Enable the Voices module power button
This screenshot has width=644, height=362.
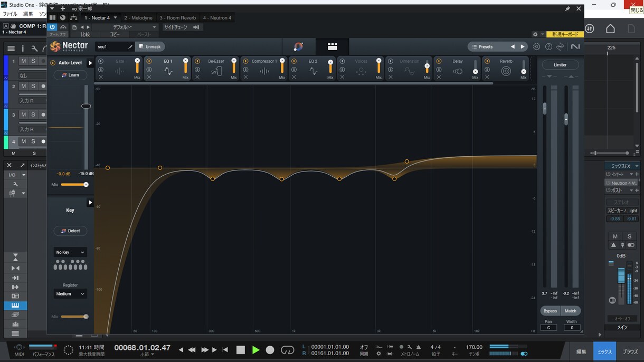(x=343, y=61)
